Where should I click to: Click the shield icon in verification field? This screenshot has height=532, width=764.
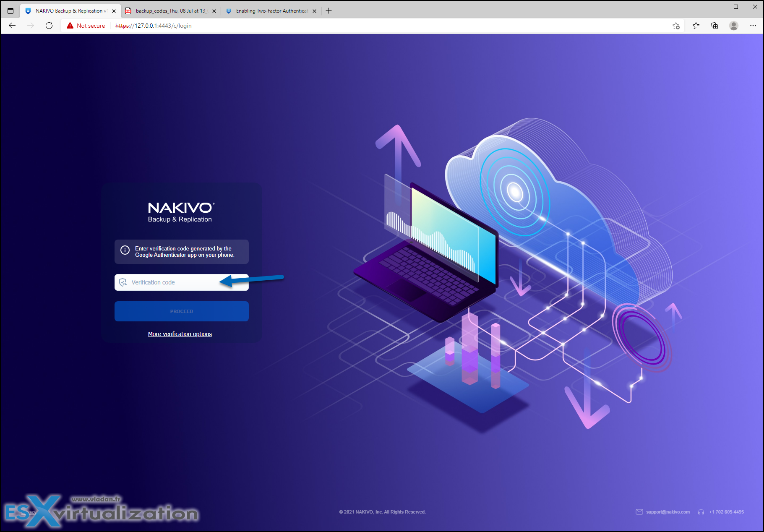pyautogui.click(x=123, y=282)
